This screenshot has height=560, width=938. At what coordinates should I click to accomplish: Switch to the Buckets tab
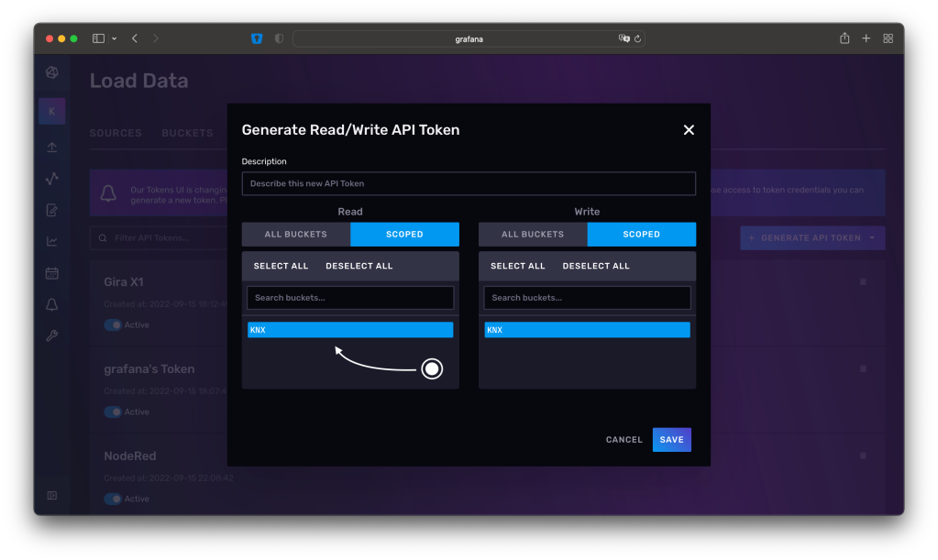187,133
